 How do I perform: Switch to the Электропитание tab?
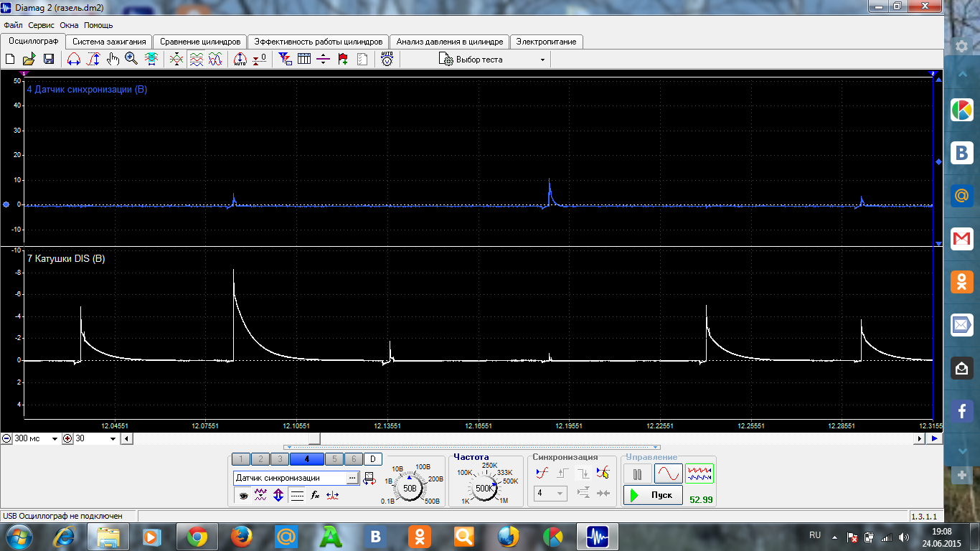point(546,42)
